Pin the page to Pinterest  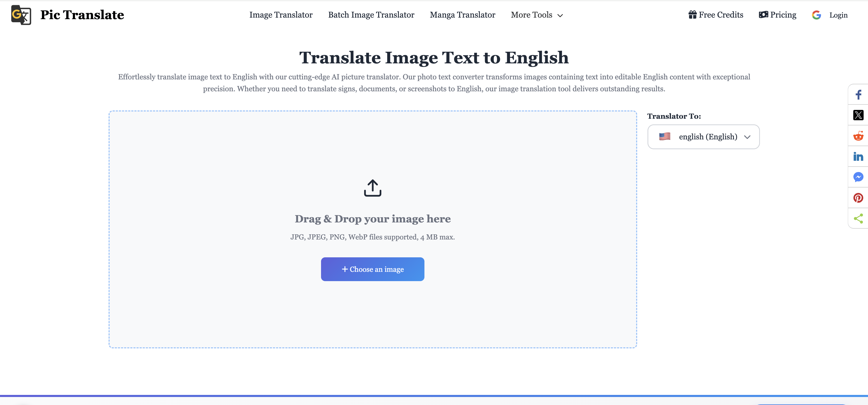coord(859,198)
